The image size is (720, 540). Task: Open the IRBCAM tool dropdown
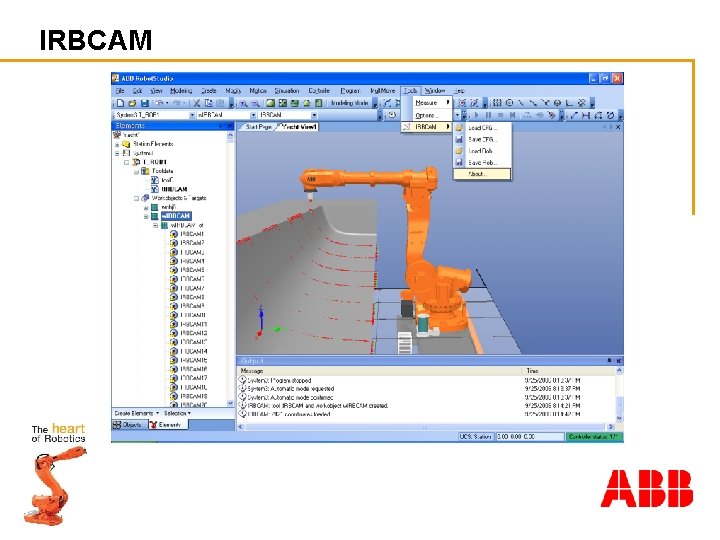point(314,115)
